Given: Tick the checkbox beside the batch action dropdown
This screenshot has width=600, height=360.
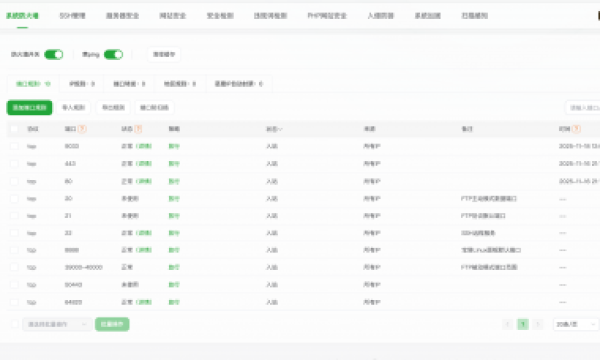Looking at the screenshot, I should click(15, 324).
